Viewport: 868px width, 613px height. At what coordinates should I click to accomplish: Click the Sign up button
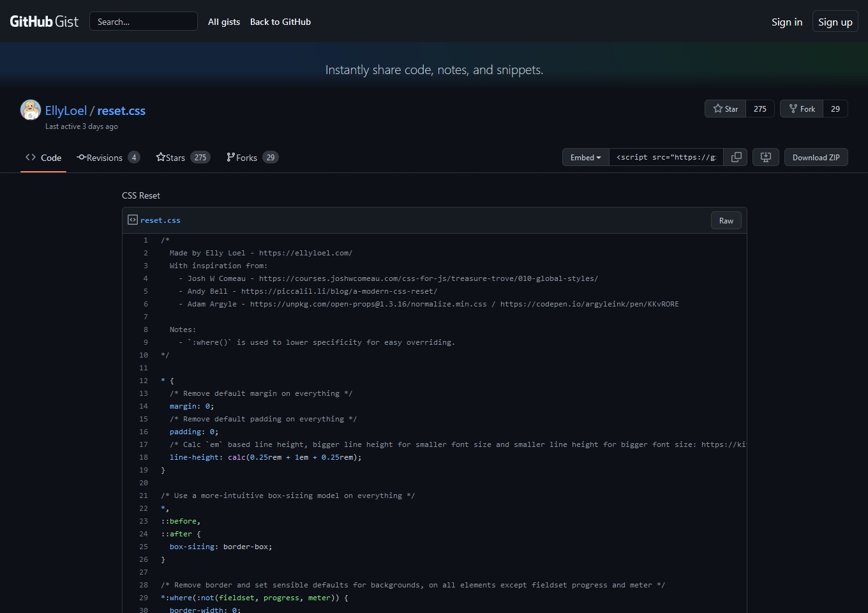[x=835, y=22]
